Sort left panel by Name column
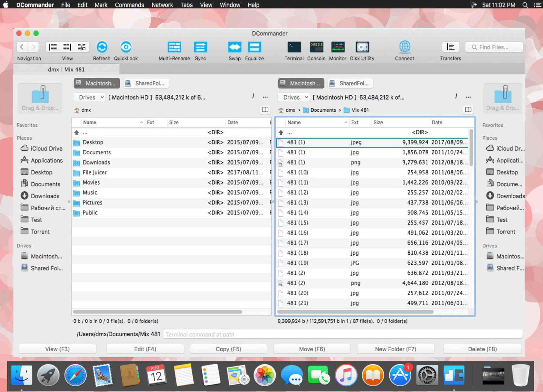The height and width of the screenshot is (392, 543). click(x=113, y=122)
